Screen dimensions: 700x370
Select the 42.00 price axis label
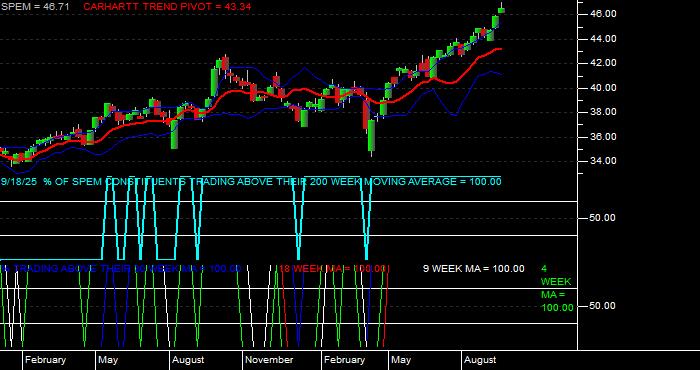[603, 63]
